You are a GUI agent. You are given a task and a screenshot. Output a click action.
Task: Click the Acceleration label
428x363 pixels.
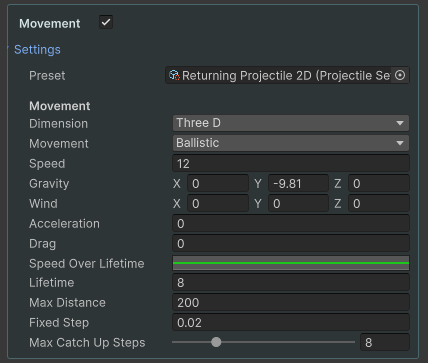coord(64,224)
